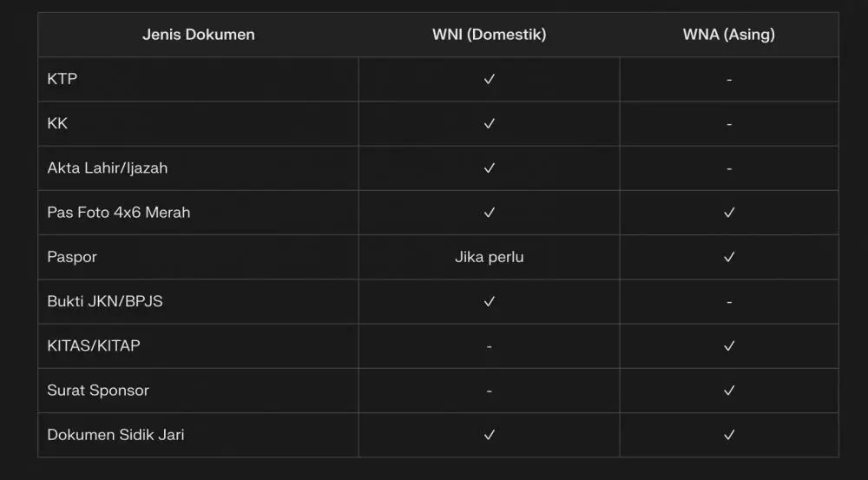Click the KK row checkmark under WNI
This screenshot has width=868, height=480.
tap(490, 123)
